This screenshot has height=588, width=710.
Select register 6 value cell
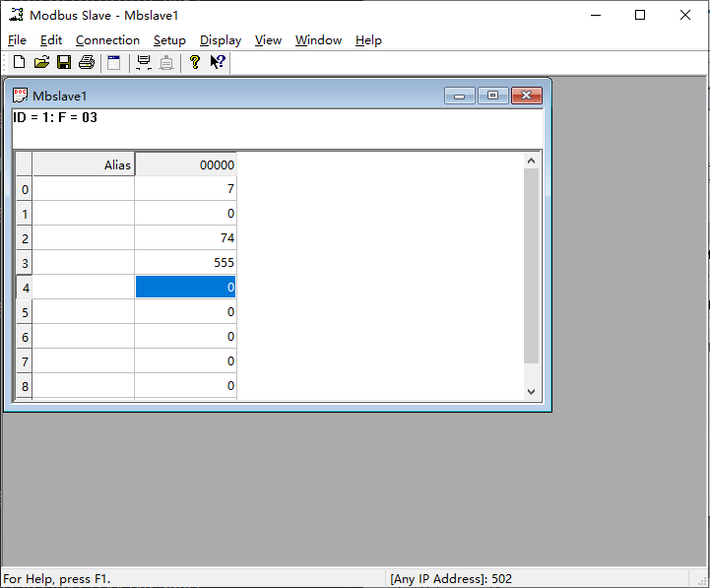click(186, 336)
